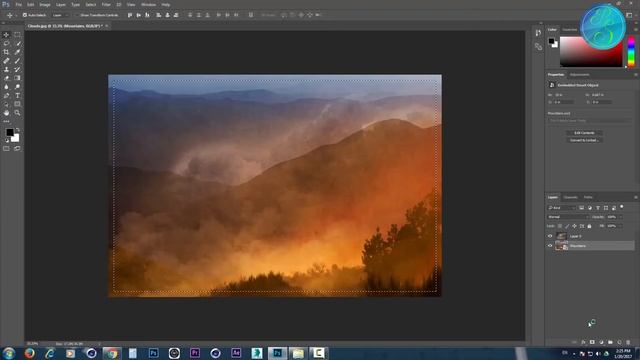Image resolution: width=640 pixels, height=360 pixels.
Task: Click the add layer style fx icon
Action: [x=583, y=342]
